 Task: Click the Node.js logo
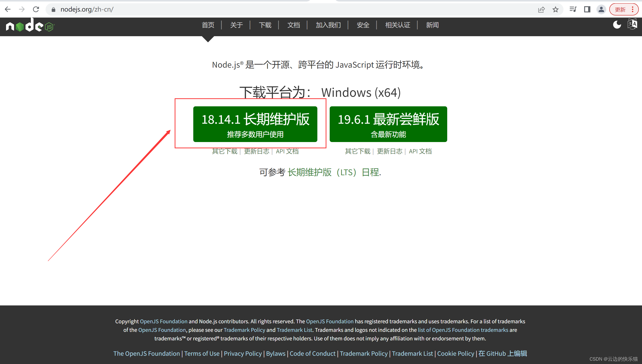(x=30, y=25)
